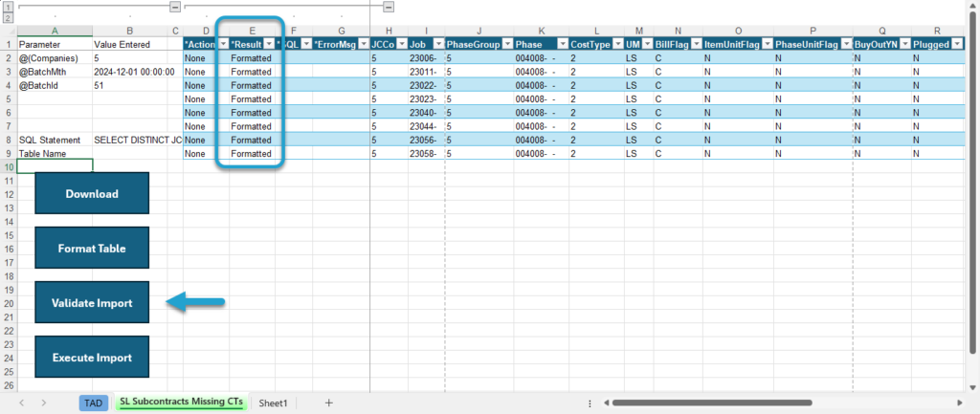Click outline level 2 button
The height and width of the screenshot is (414, 980).
click(8, 17)
